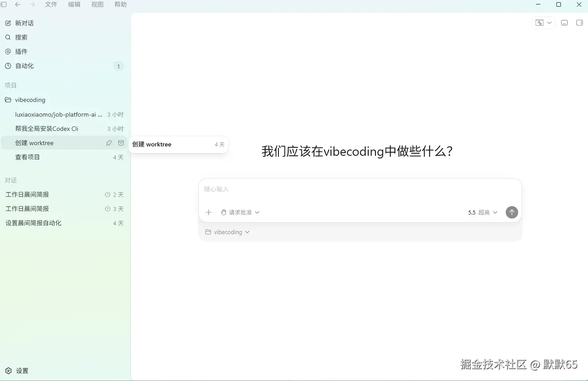Open the 5.5 超高 model dropdown

(x=483, y=212)
